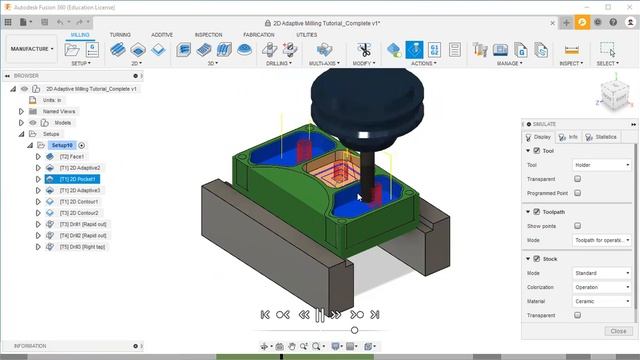Toggle visibility eye of the root document
Image resolution: width=640 pixels, height=360 pixels.
point(24,89)
